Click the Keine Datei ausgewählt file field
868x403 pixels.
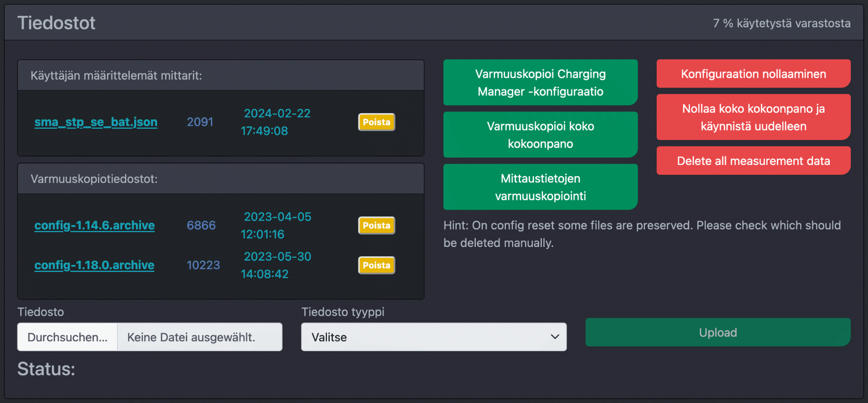[200, 337]
